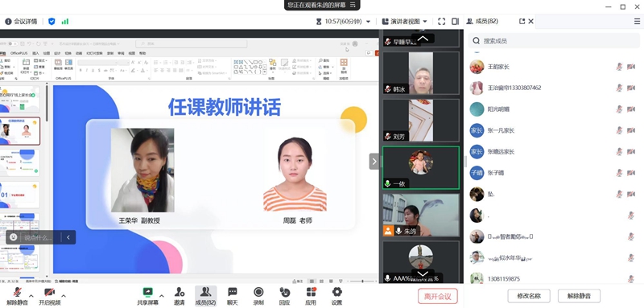
Task: Open OfficePLUS tab in shared PowerPoint
Action: click(19, 53)
